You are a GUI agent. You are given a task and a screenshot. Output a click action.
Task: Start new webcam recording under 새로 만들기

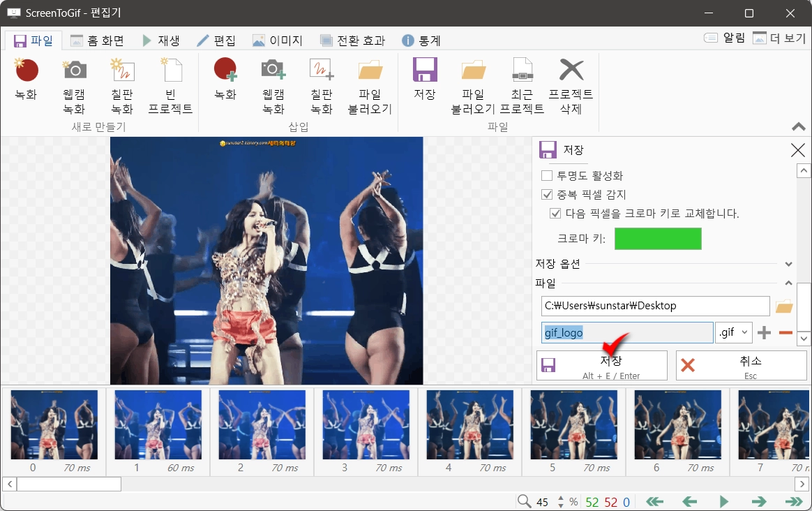pos(74,85)
